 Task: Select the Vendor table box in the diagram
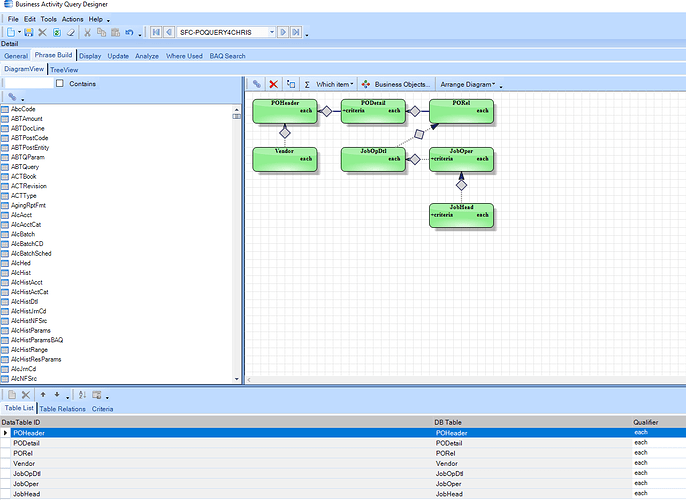[285, 159]
